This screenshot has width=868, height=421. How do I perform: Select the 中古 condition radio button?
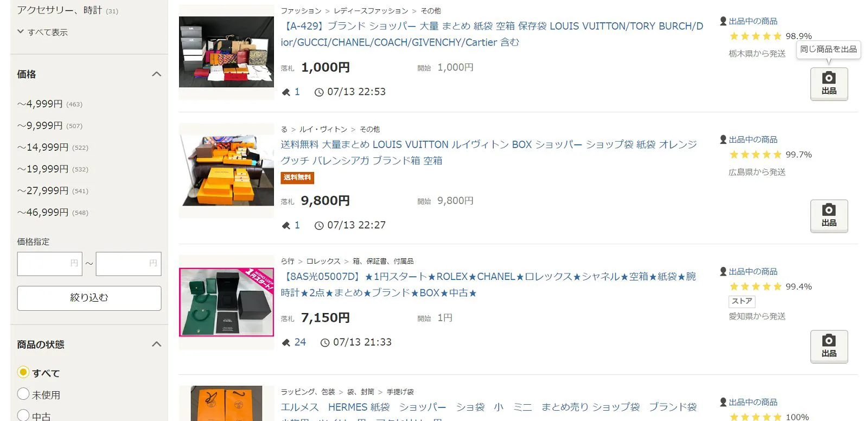(x=23, y=416)
